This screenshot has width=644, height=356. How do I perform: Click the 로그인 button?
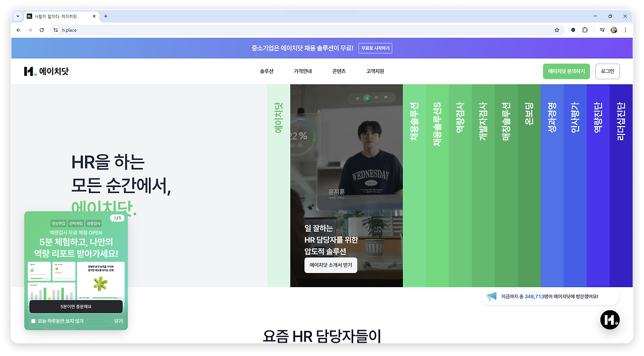(x=607, y=71)
